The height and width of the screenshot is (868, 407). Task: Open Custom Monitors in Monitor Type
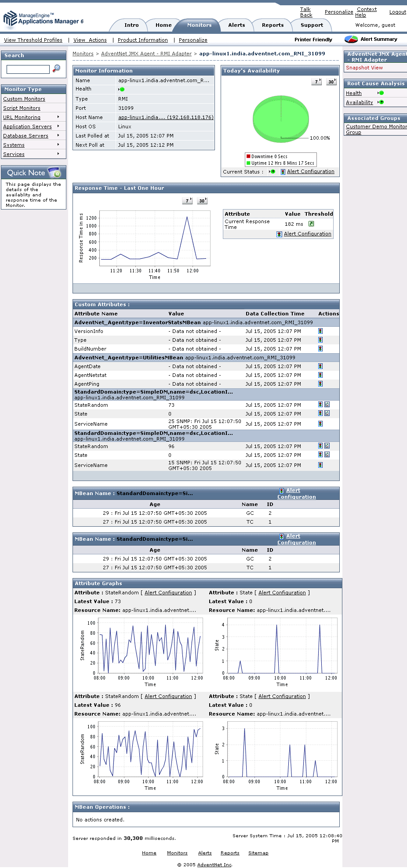[24, 99]
